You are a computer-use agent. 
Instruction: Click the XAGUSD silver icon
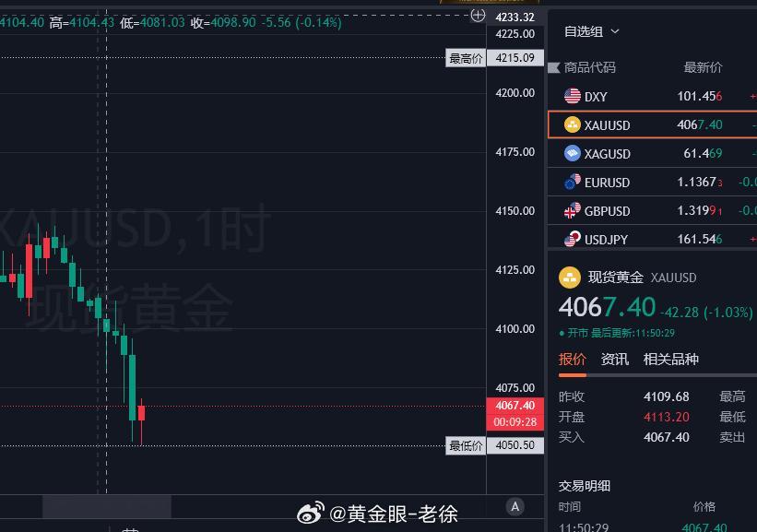572,154
